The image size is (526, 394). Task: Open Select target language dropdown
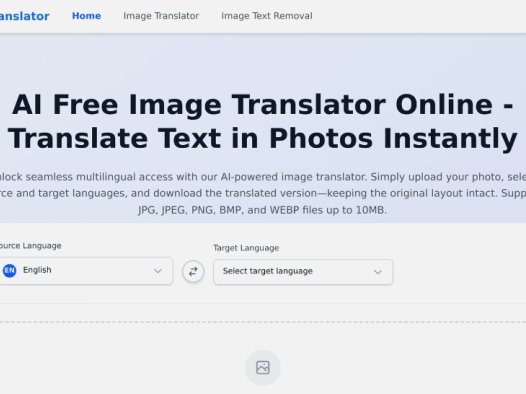click(x=303, y=272)
